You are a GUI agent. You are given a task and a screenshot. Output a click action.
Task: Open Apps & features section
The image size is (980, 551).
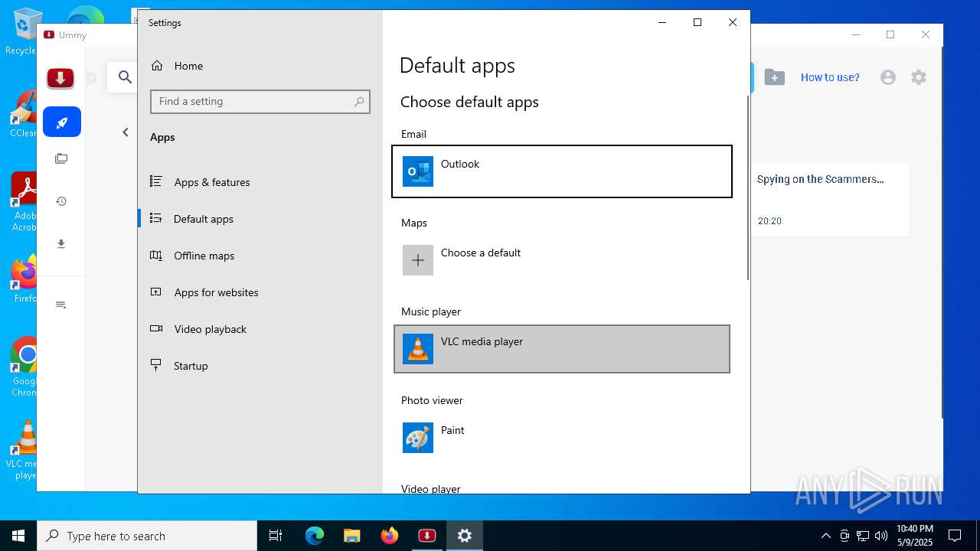260,182
